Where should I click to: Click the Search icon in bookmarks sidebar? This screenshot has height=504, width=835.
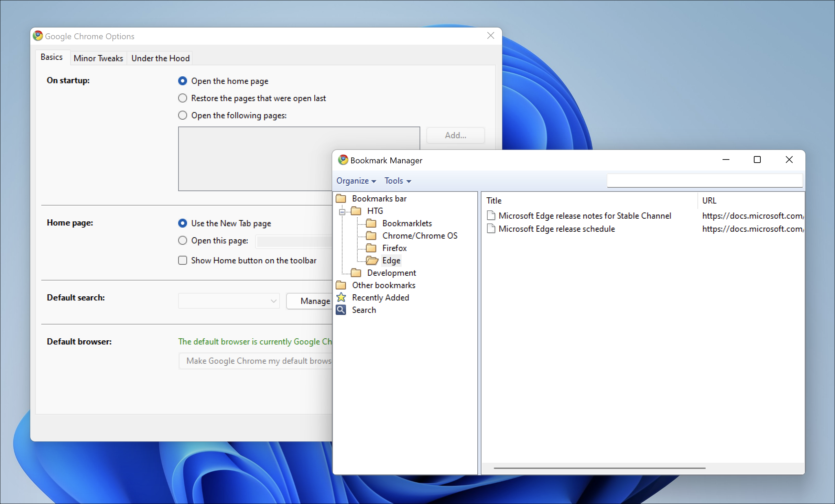(x=341, y=309)
